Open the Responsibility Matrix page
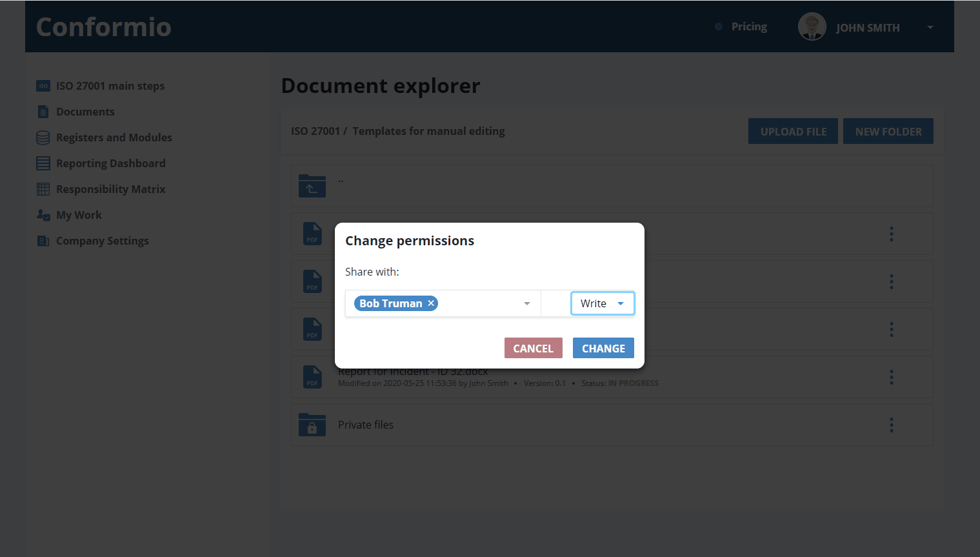Image resolution: width=980 pixels, height=557 pixels. (x=111, y=189)
